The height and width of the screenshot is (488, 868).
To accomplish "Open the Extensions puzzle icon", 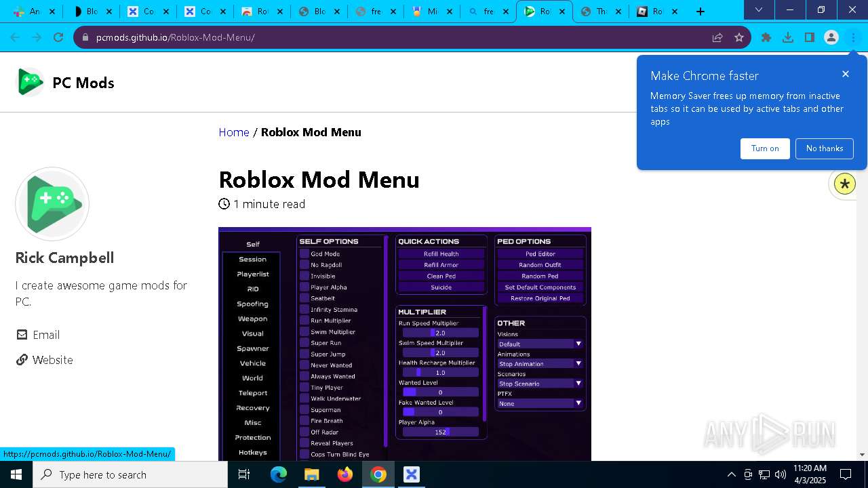I will pyautogui.click(x=766, y=37).
